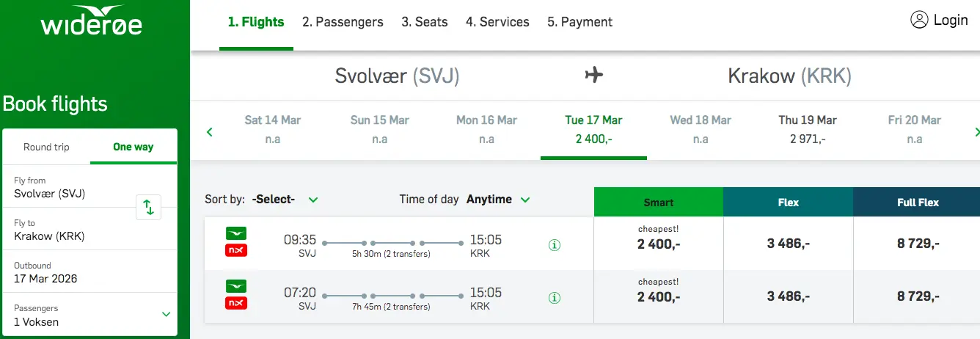This screenshot has width=980, height=339.
Task: Open info for the 07:20 flight
Action: pyautogui.click(x=555, y=298)
